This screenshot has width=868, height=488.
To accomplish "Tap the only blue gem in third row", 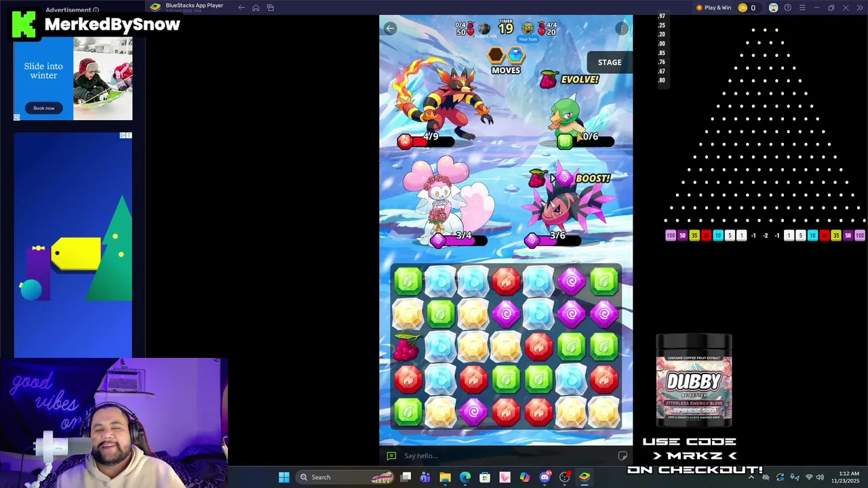I will click(441, 346).
